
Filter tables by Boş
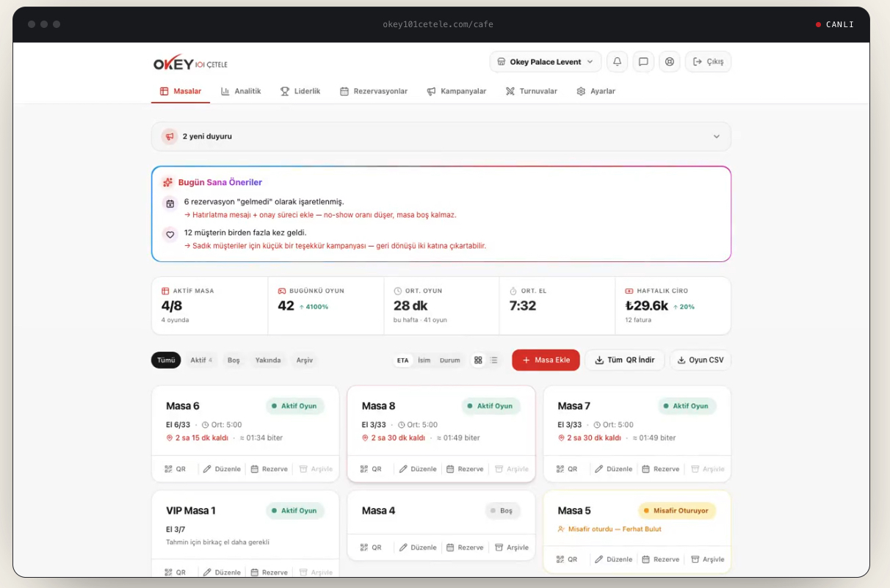(234, 360)
